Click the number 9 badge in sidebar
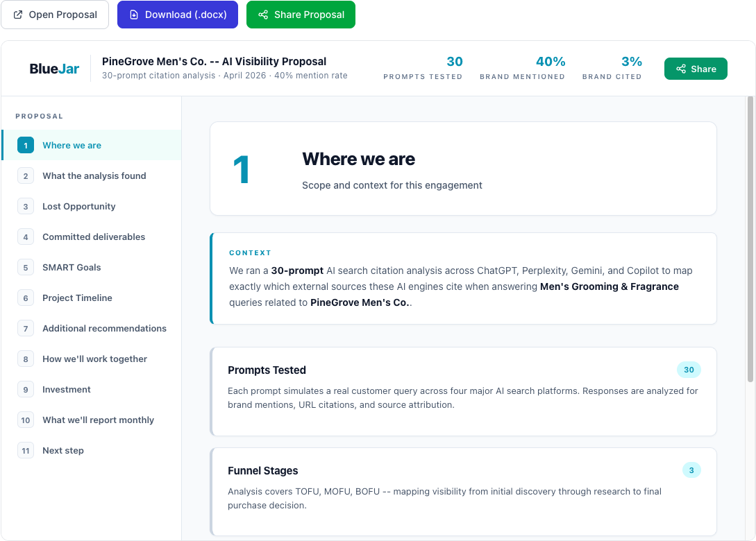The height and width of the screenshot is (541, 756). click(26, 389)
